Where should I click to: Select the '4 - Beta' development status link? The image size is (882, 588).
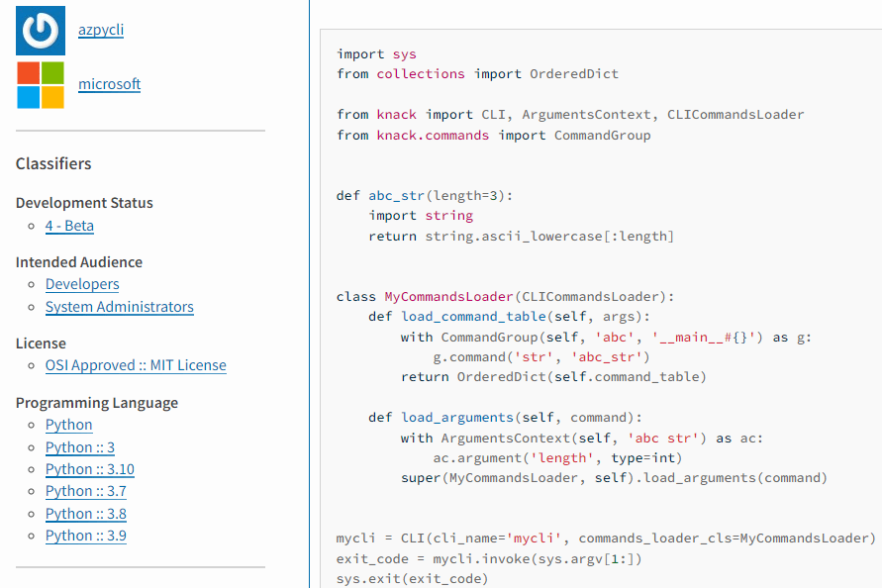(69, 226)
